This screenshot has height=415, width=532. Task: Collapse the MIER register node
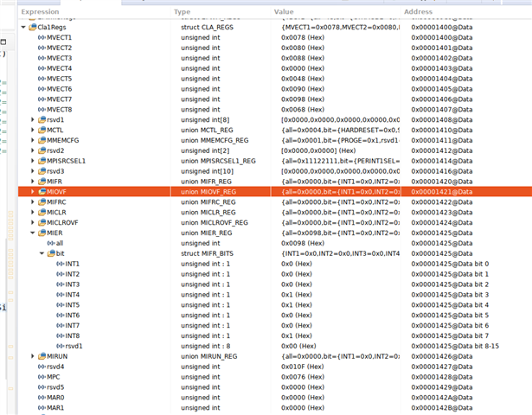33,233
